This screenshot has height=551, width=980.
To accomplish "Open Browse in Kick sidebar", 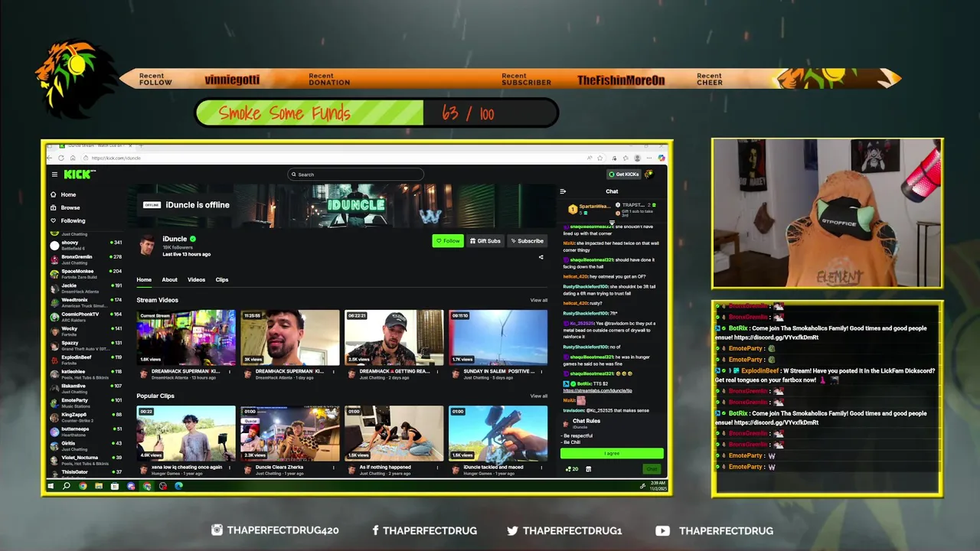I will coord(64,207).
